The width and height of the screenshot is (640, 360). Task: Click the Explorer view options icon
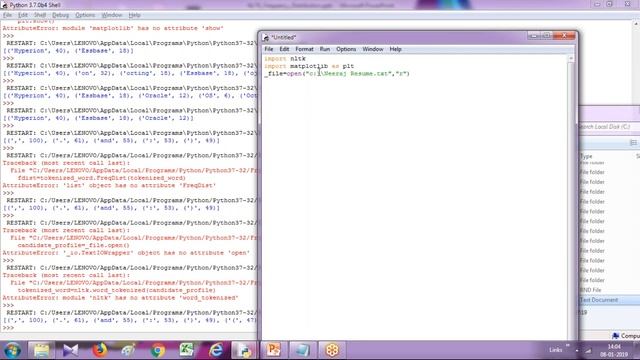click(633, 142)
